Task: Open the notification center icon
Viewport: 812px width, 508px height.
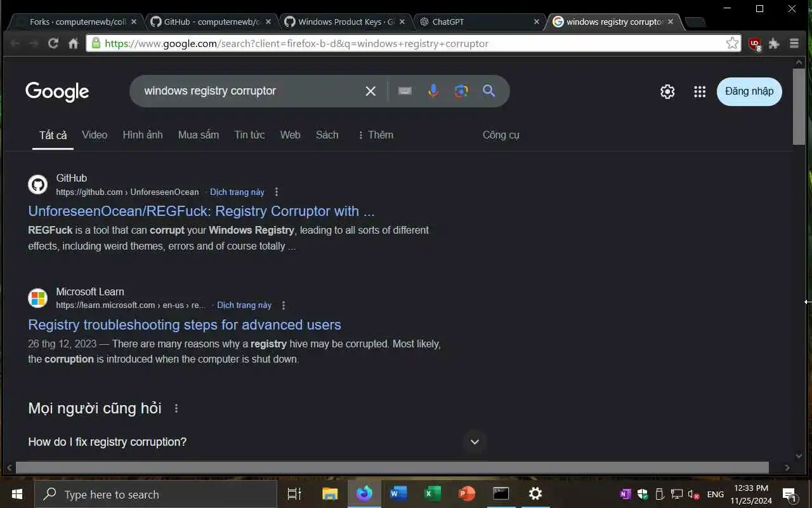Action: 790,495
